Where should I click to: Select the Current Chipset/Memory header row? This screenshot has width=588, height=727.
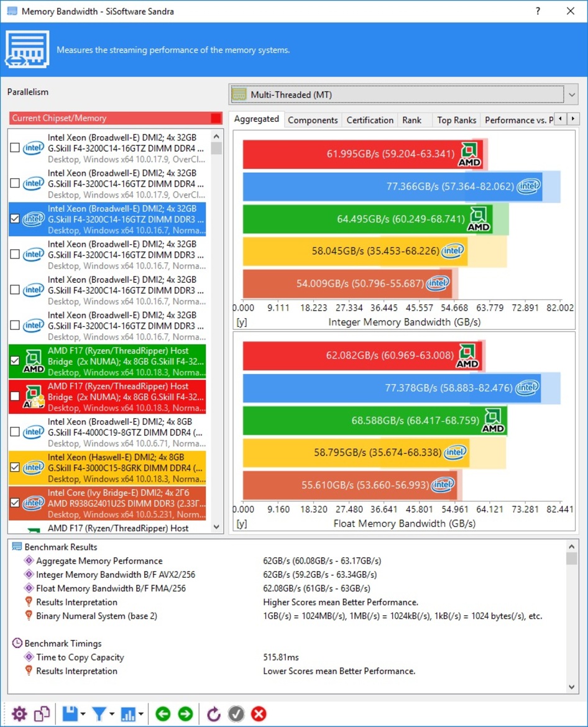click(x=116, y=118)
